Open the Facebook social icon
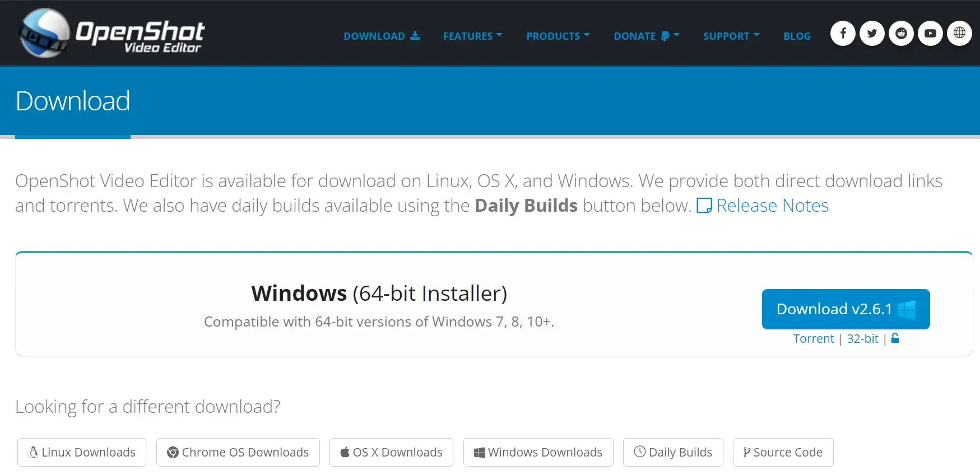Screen dimensions: 980x475 pyautogui.click(x=843, y=34)
